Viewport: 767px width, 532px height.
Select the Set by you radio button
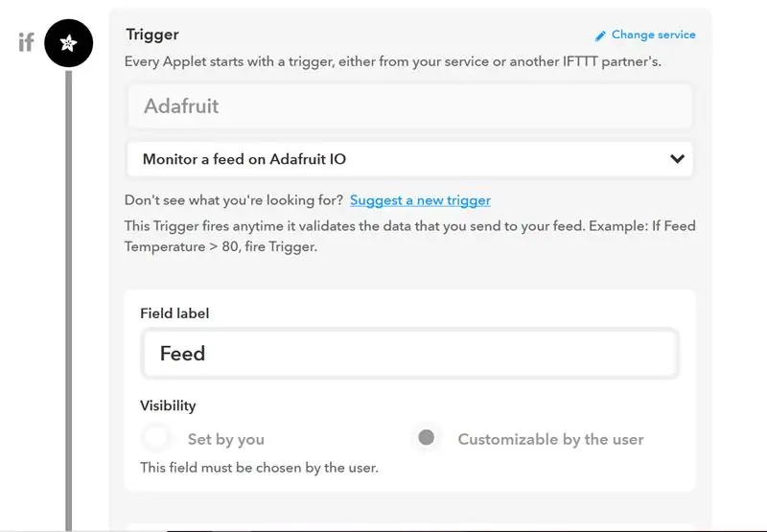point(156,438)
